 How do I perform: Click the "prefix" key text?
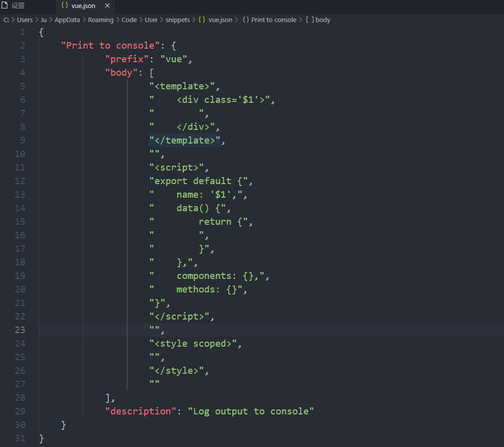[127, 59]
